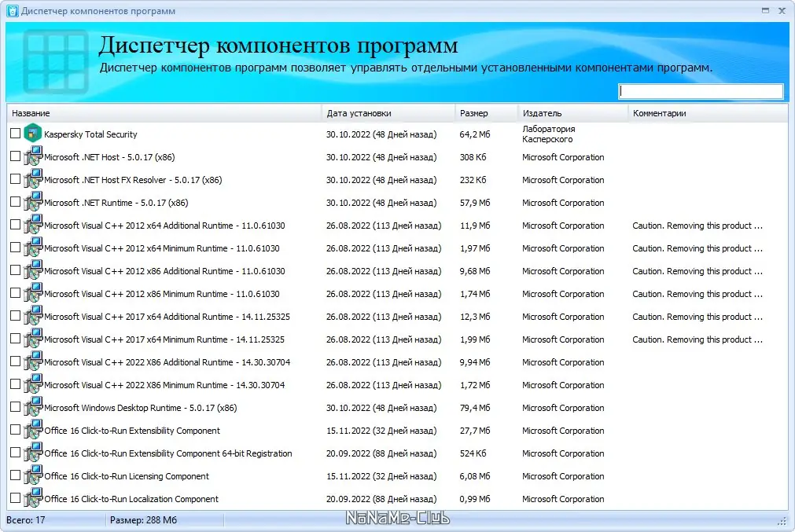The image size is (795, 532).
Task: Check Visual C++ 2022 X86 Additional Runtime box
Action: pyautogui.click(x=15, y=361)
